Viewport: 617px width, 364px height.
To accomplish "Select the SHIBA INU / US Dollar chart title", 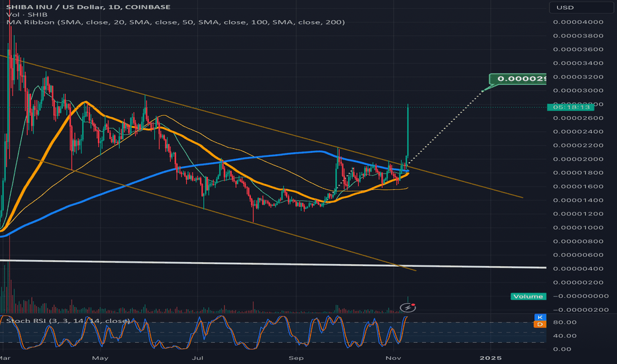I will (88, 7).
